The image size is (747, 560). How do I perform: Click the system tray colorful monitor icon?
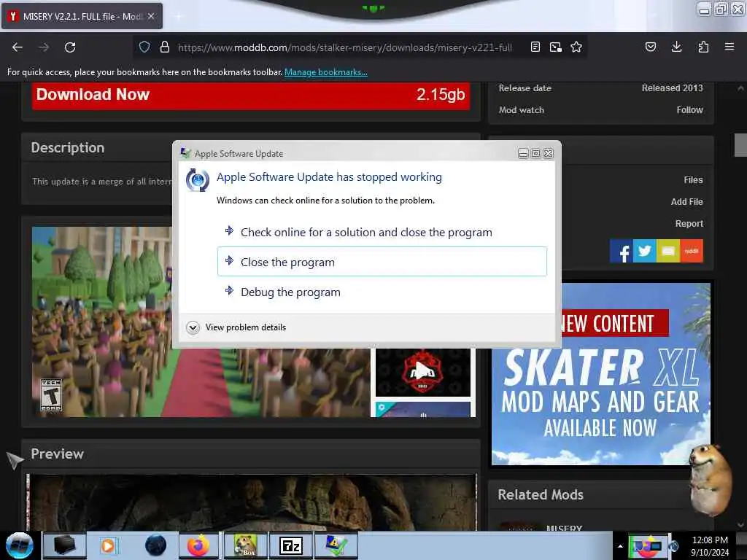(x=647, y=546)
